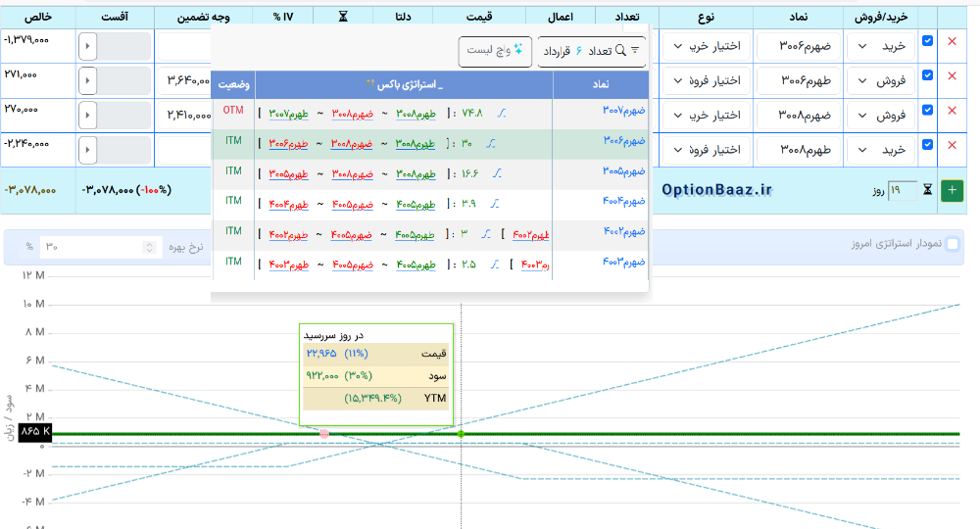
Task: Click استراتژی باکس column header
Action: click(x=405, y=84)
